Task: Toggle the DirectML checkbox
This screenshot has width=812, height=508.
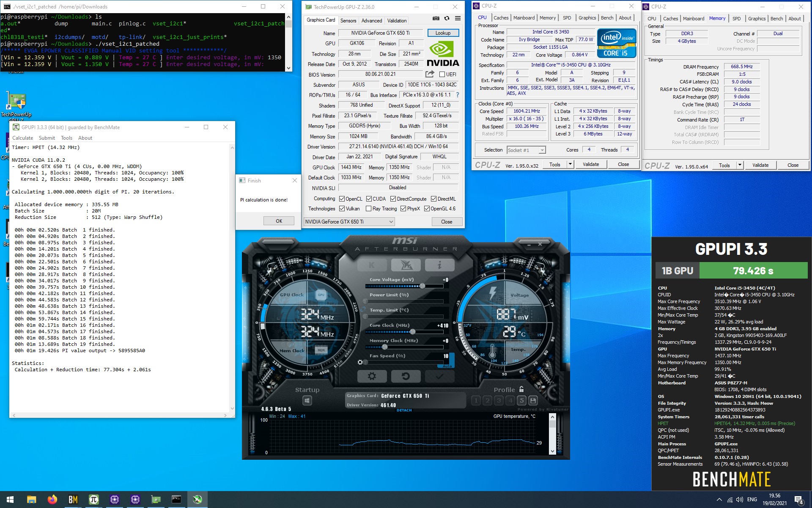Action: 433,199
